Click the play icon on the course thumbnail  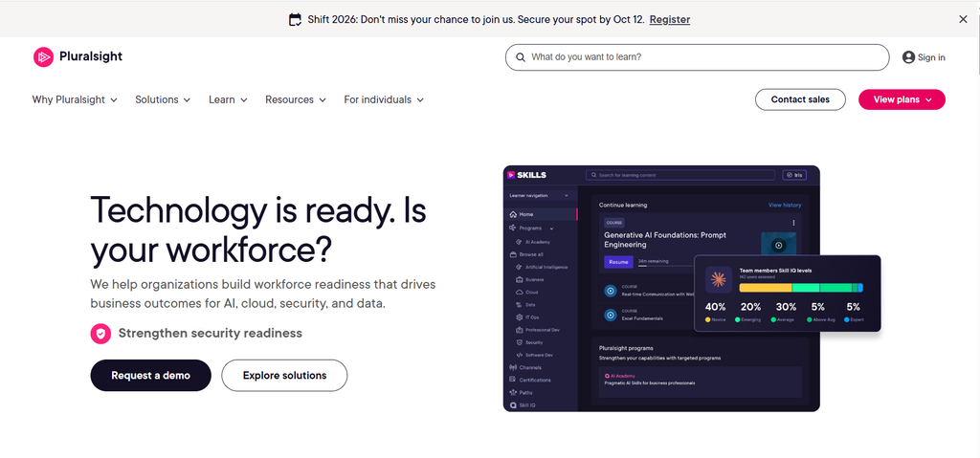tap(778, 246)
